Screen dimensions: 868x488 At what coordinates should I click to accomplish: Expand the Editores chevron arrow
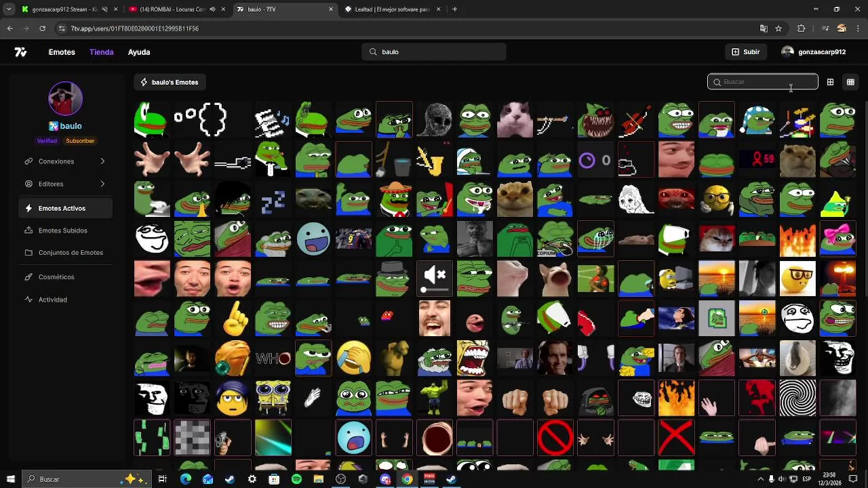point(102,184)
